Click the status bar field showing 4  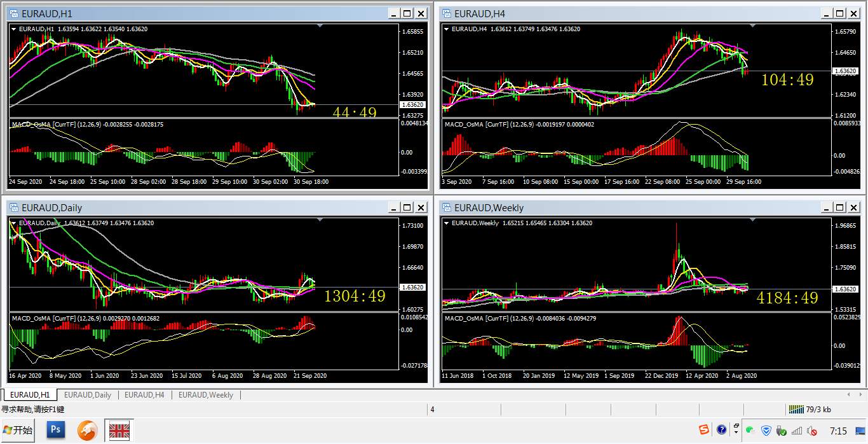click(432, 410)
